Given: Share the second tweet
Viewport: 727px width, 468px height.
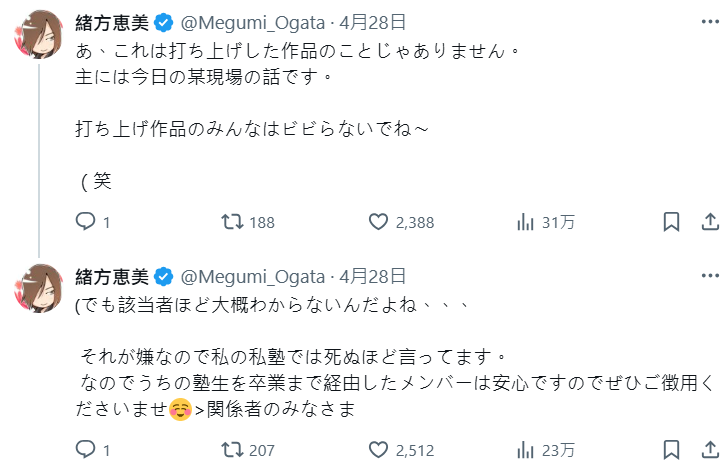Looking at the screenshot, I should 709,449.
